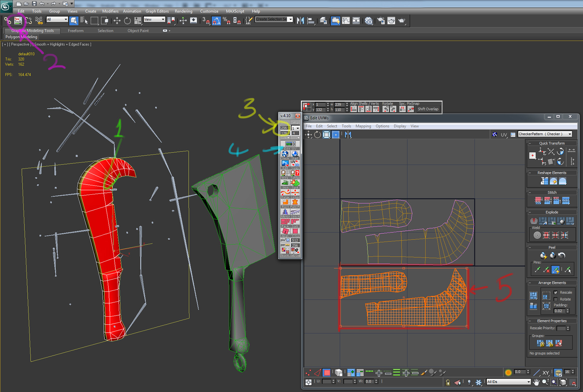583x392 pixels.
Task: Activate the Pan View hand tool
Action: coord(536,382)
